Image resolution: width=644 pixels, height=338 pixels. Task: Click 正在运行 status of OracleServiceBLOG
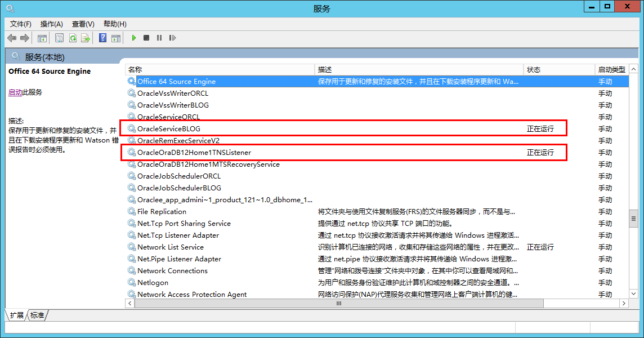(x=540, y=128)
